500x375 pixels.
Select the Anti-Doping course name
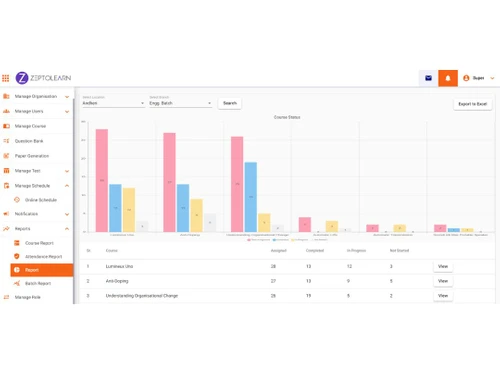pyautogui.click(x=117, y=281)
